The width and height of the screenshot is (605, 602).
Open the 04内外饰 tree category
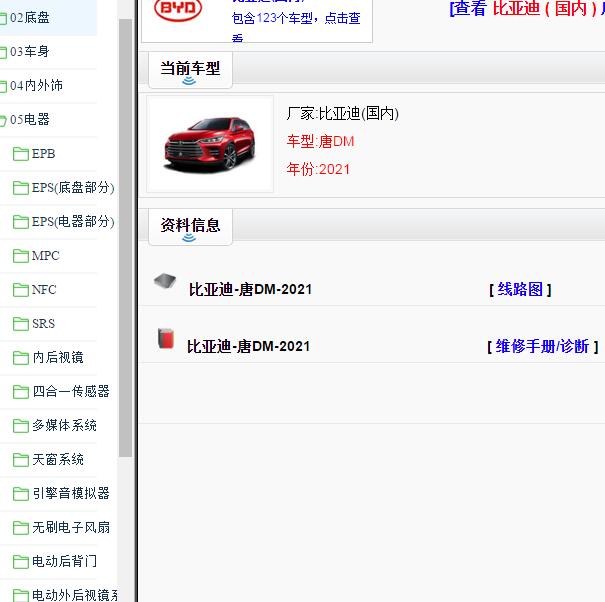point(36,86)
